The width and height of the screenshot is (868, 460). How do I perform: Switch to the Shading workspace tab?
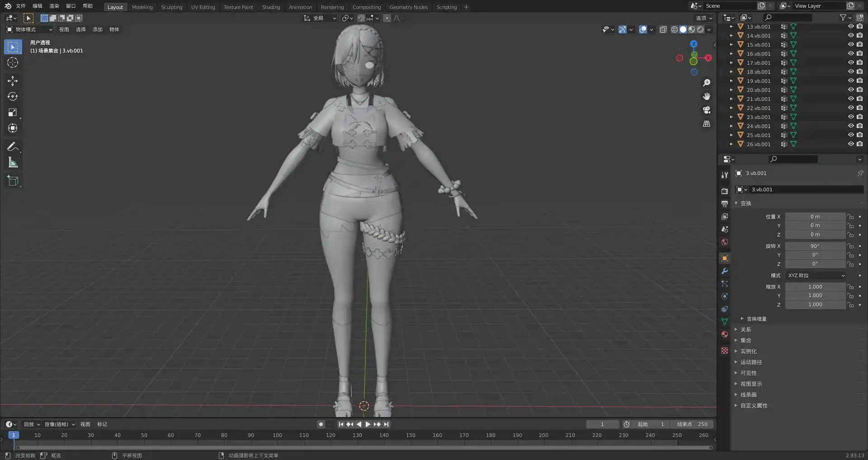(x=271, y=7)
